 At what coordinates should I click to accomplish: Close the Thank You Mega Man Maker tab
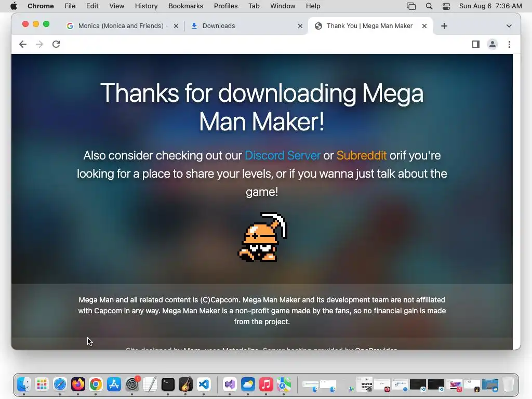424,26
